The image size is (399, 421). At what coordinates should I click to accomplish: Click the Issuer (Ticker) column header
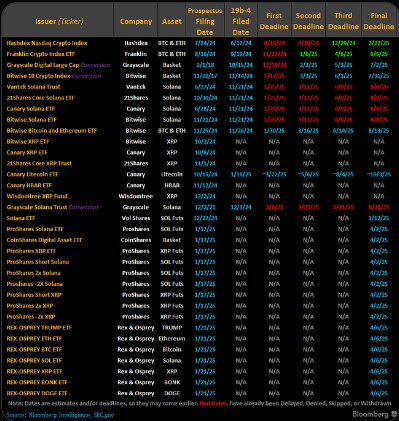pos(59,22)
